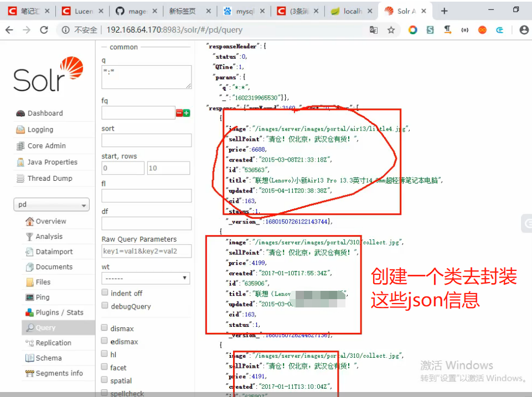
Task: Open the Logging section icon
Action: pyautogui.click(x=20, y=129)
